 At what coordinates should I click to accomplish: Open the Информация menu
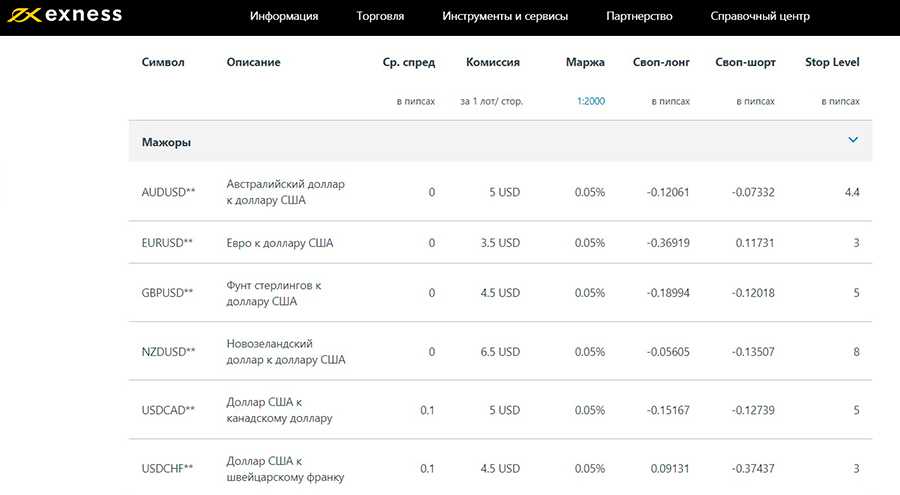(x=284, y=16)
